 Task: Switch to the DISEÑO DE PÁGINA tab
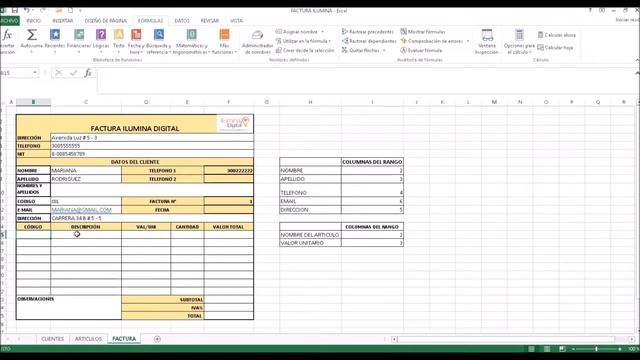[106, 20]
